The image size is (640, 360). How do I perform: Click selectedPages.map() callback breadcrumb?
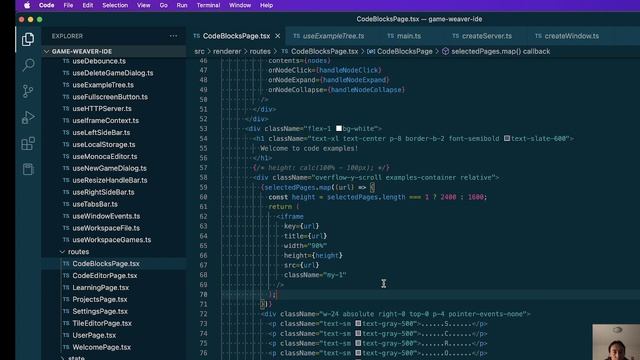click(500, 51)
